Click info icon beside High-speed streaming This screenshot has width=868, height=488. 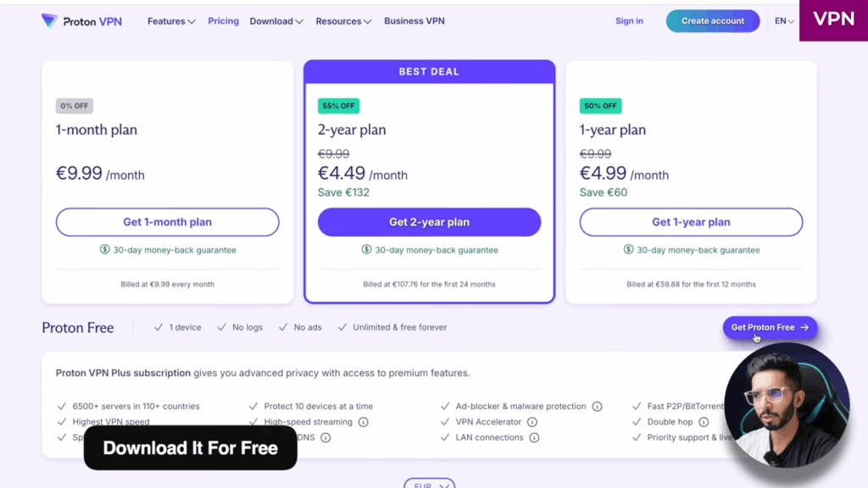pos(363,422)
